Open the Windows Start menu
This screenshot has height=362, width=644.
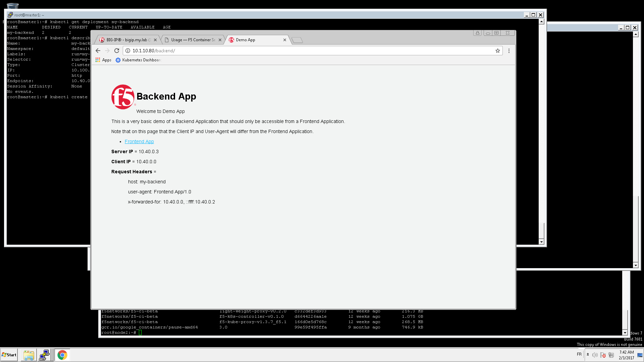(9, 355)
